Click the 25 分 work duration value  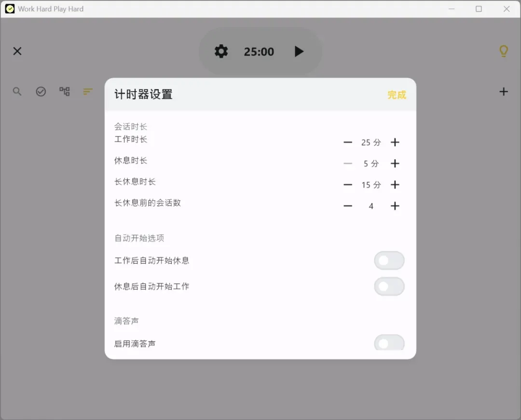[x=371, y=142]
